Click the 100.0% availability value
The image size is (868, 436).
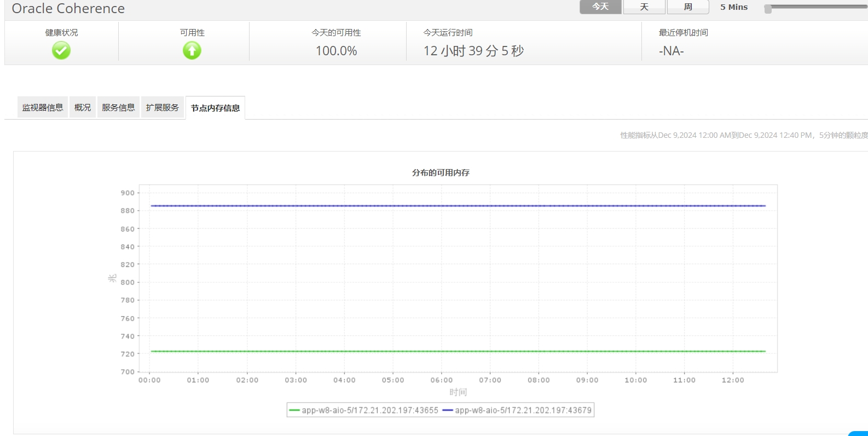click(x=336, y=51)
